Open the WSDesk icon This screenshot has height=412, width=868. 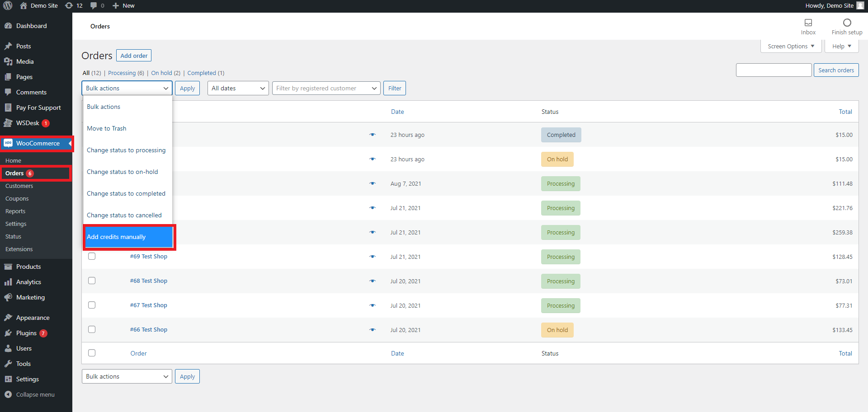[8, 123]
